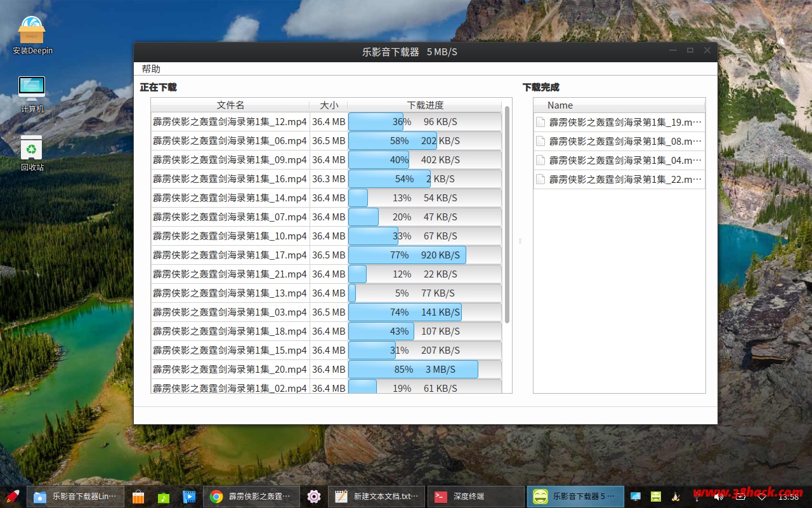Open the 回收站 recycle bin desktop icon
The image size is (812, 508).
coord(32,153)
